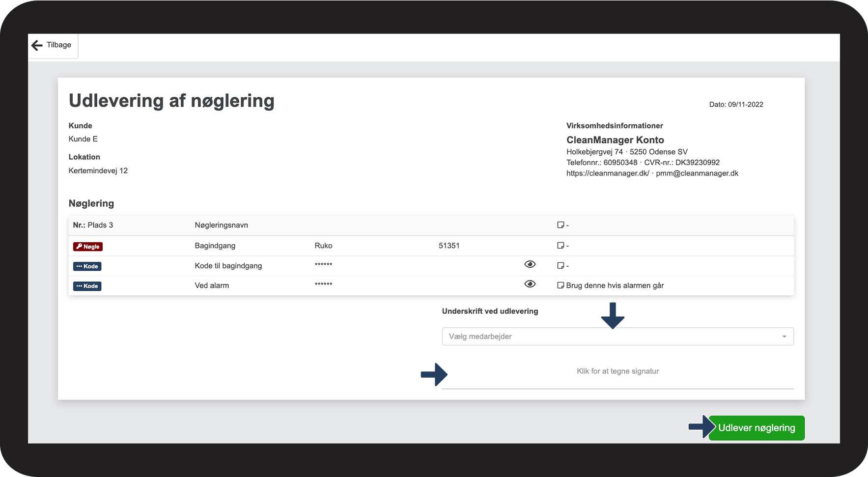The height and width of the screenshot is (477, 868).
Task: Click the Nøgleringsnavn column text
Action: coord(222,225)
